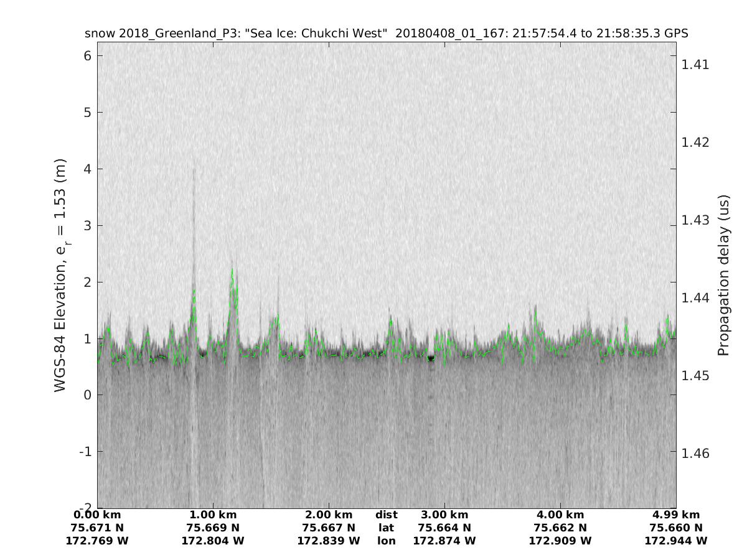
Task: Click the small black spot near 3 km
Action: [430, 358]
